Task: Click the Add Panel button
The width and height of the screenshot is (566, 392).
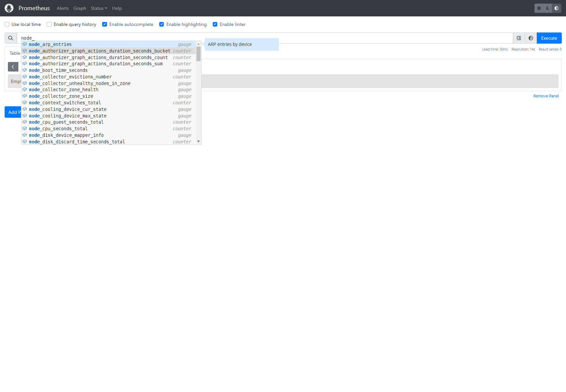Action: (x=13, y=112)
